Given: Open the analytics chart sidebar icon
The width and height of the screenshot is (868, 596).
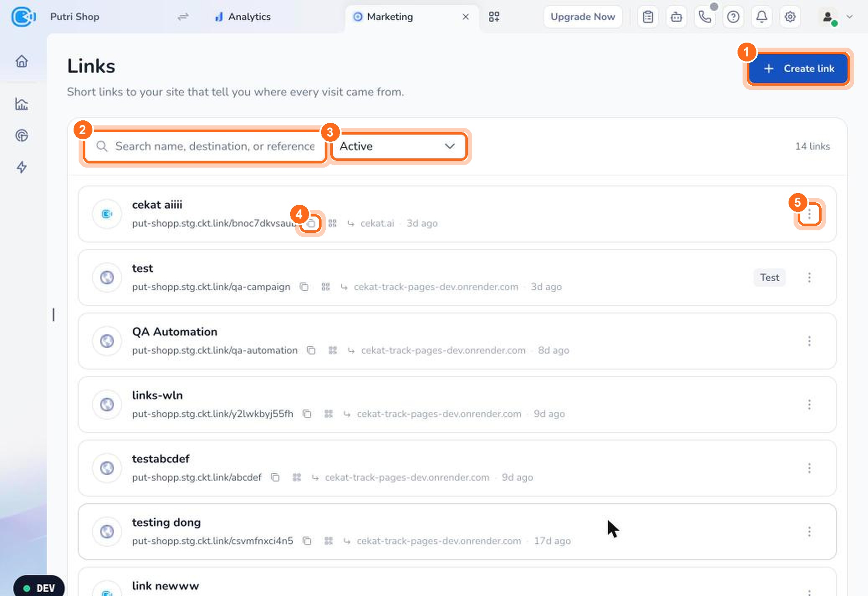Looking at the screenshot, I should 22,104.
